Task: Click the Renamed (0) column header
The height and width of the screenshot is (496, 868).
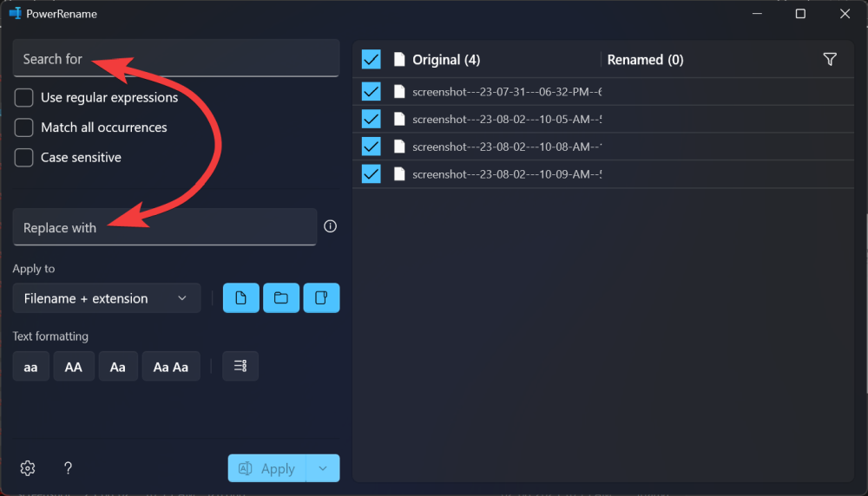Action: point(645,60)
